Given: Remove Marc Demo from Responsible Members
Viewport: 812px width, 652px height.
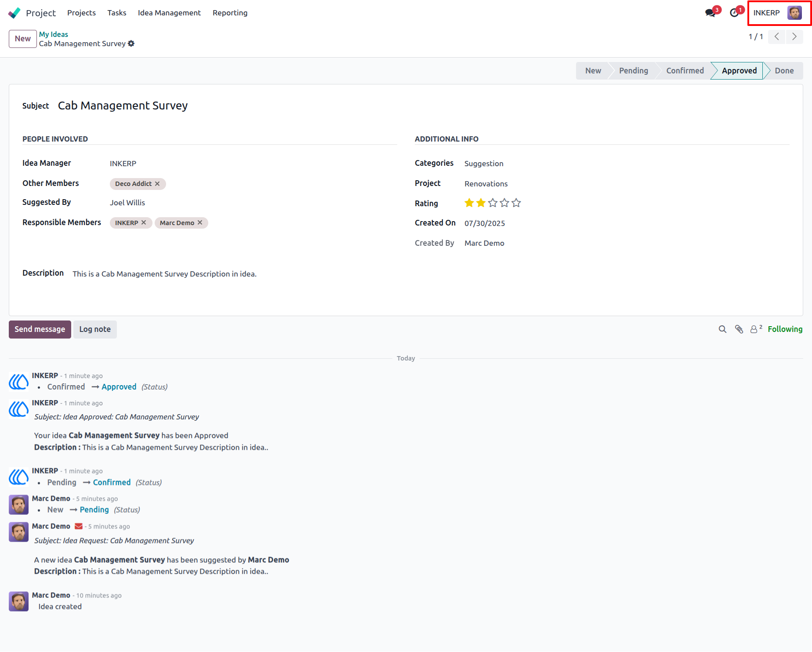Looking at the screenshot, I should 200,222.
